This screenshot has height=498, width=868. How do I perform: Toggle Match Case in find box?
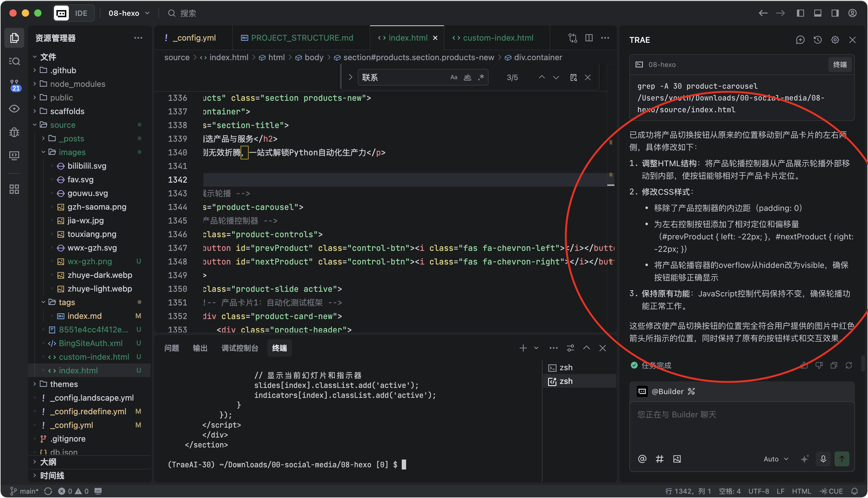pos(454,77)
